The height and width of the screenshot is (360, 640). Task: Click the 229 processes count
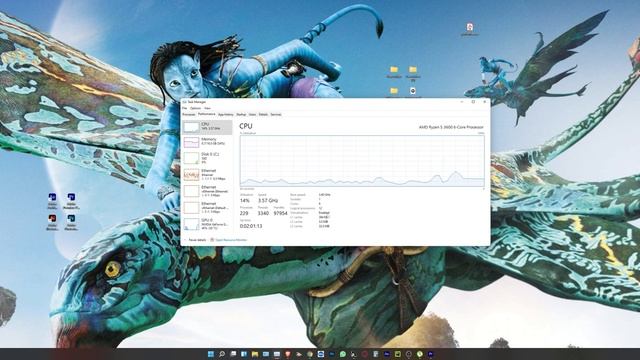[244, 213]
